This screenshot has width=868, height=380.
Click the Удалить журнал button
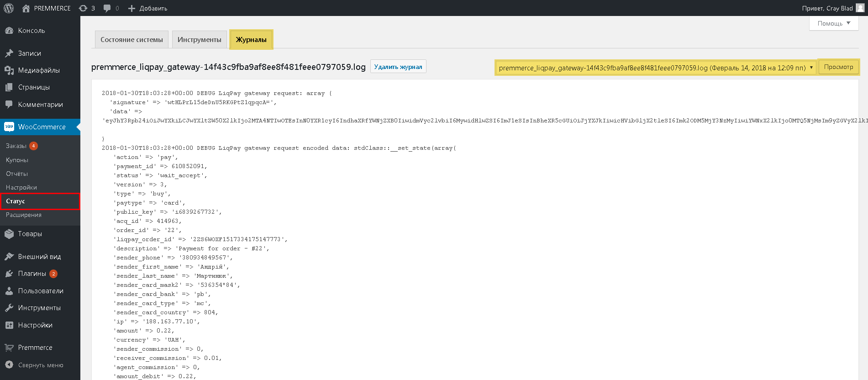tap(398, 67)
